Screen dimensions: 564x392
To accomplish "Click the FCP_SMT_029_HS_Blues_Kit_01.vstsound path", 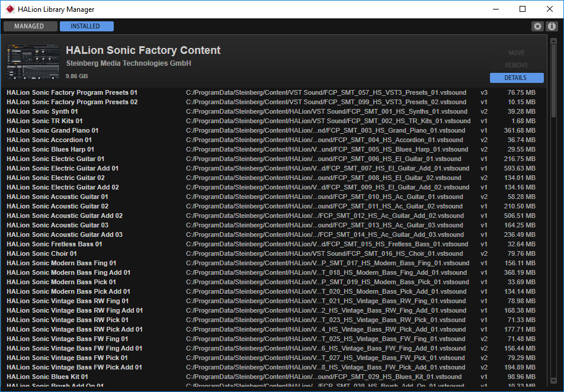I will tap(323, 377).
